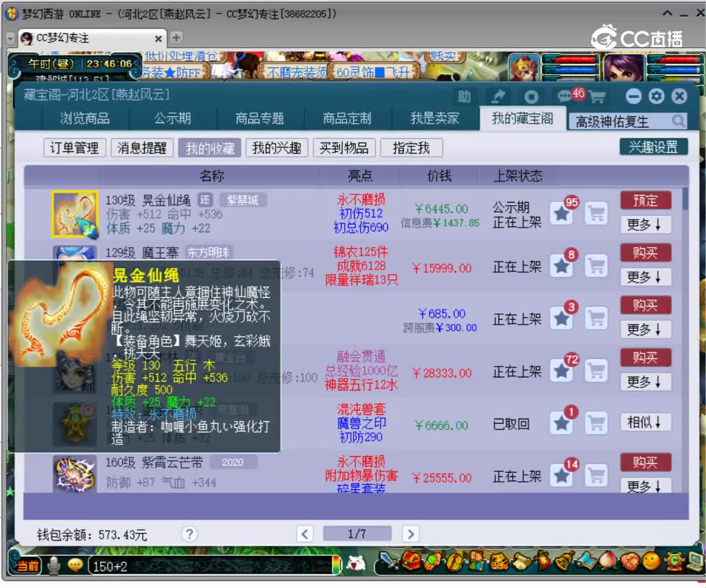This screenshot has height=588, width=706.
Task: Add 紫霄云芒带 to cart
Action: point(596,475)
